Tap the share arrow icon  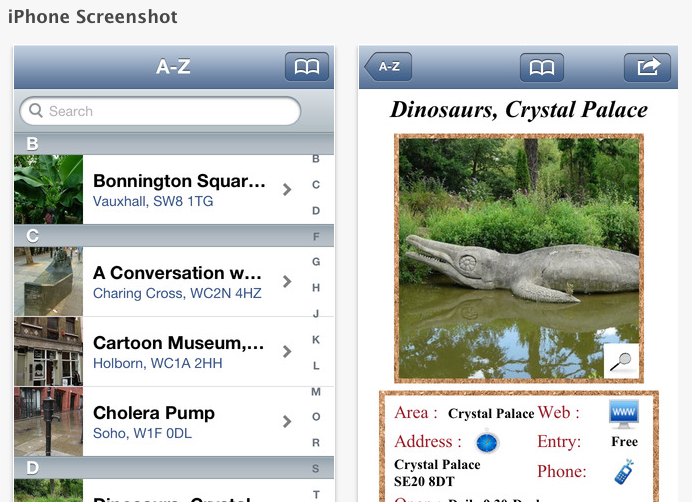coord(647,67)
